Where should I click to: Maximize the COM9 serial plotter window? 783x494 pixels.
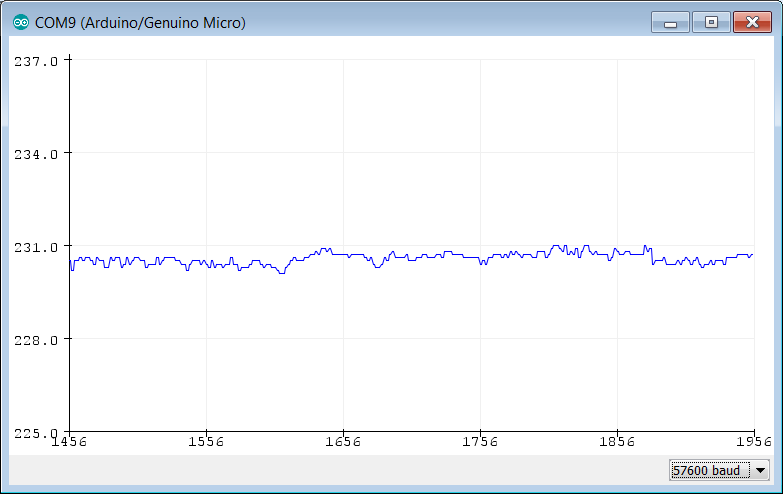coord(711,22)
